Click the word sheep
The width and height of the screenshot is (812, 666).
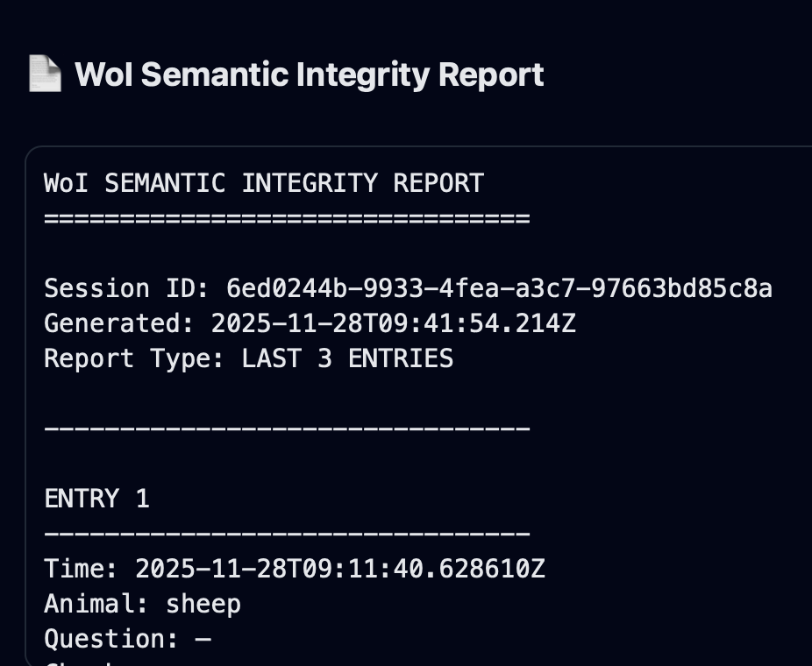(x=203, y=604)
